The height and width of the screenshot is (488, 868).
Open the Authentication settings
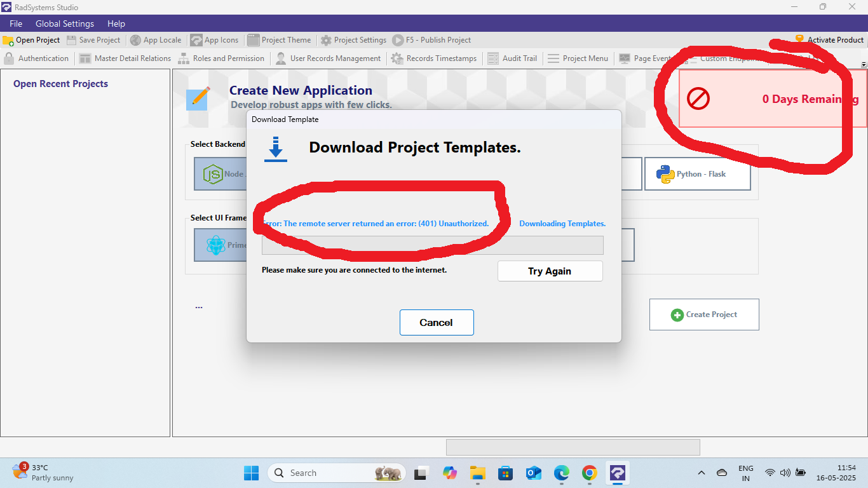pyautogui.click(x=36, y=58)
